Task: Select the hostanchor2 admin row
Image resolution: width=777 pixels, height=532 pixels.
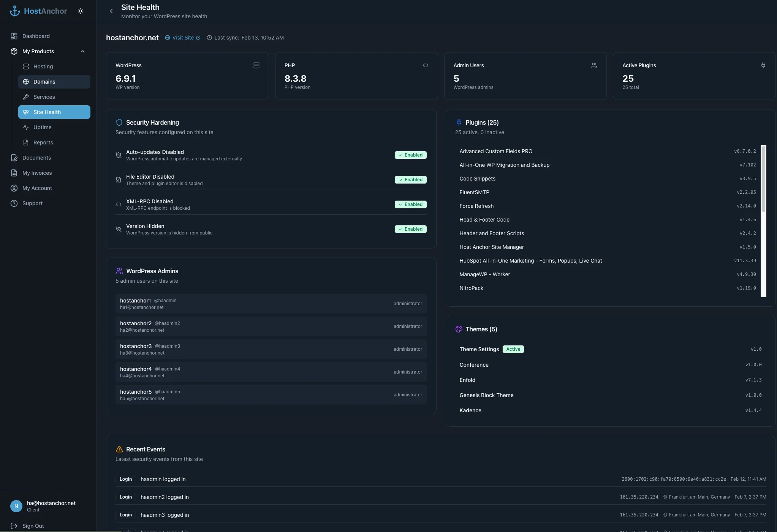Action: (271, 326)
